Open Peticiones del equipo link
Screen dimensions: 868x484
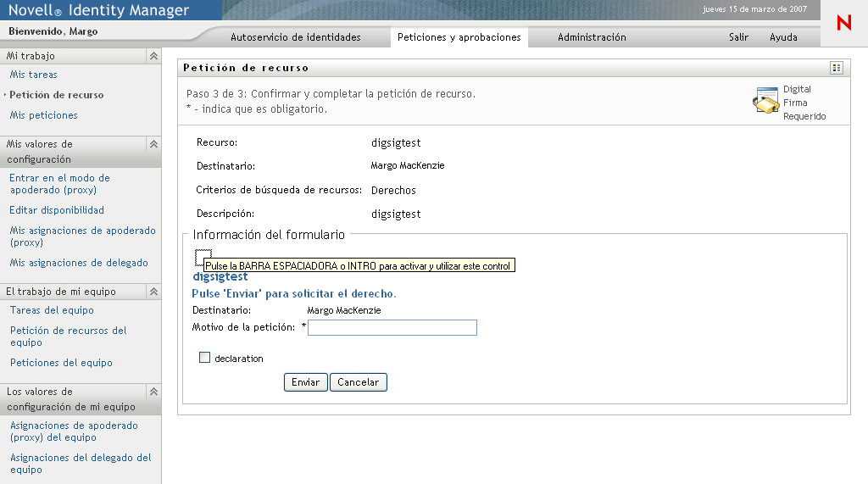pos(61,363)
